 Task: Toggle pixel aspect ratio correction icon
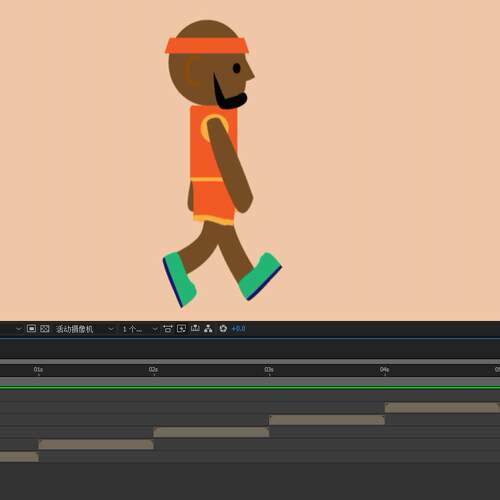(x=168, y=329)
